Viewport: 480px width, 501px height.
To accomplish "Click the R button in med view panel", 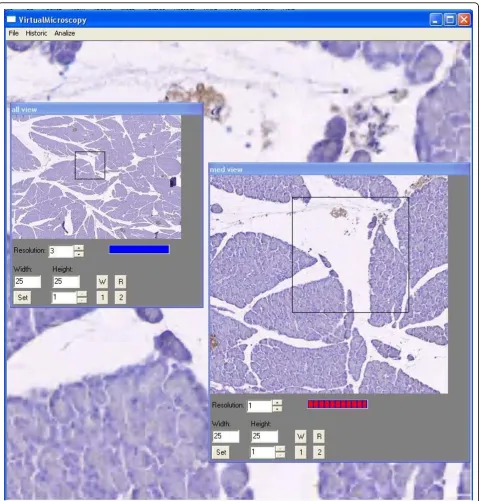I will click(x=319, y=436).
